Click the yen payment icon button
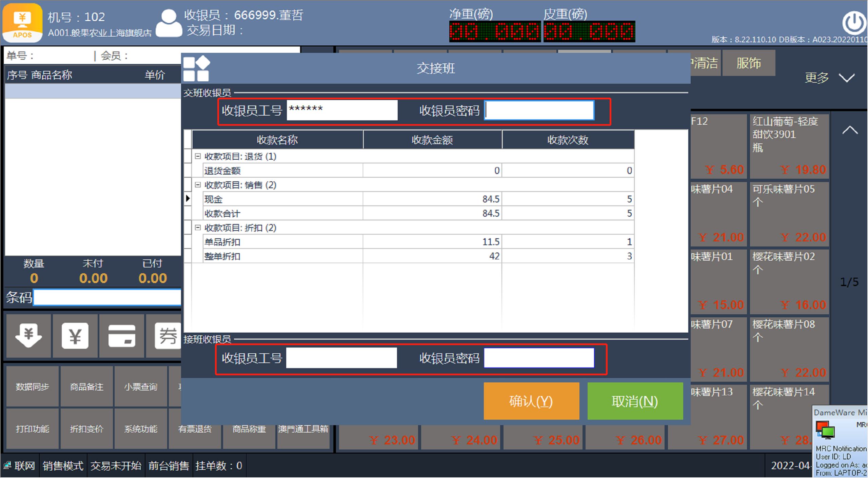The height and width of the screenshot is (478, 868). point(75,336)
